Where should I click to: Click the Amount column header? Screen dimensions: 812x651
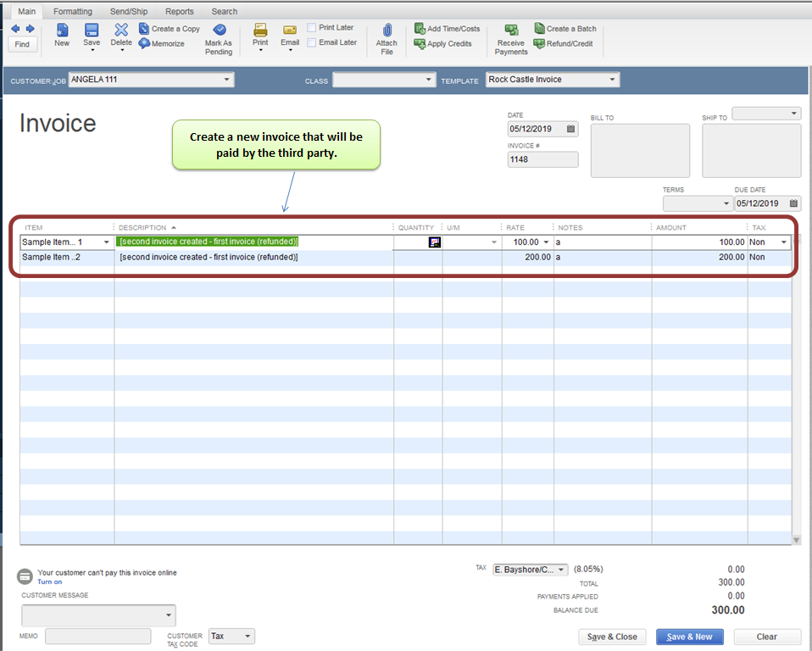671,228
